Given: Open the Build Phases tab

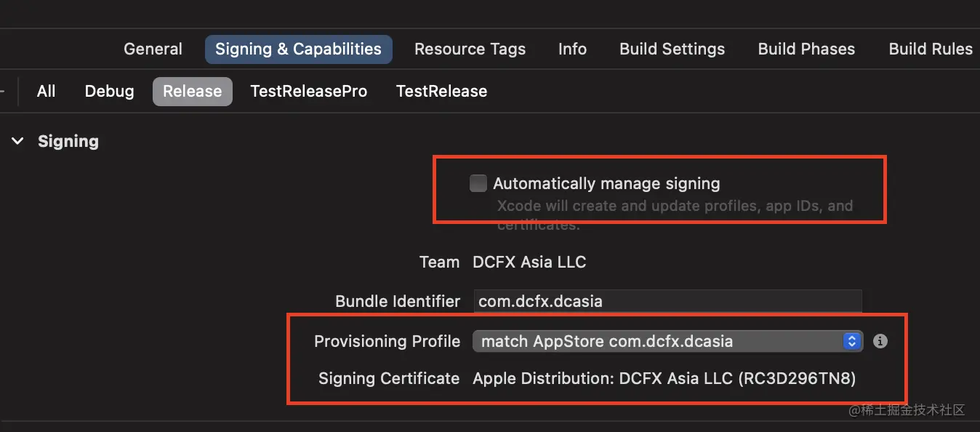Looking at the screenshot, I should click(806, 49).
